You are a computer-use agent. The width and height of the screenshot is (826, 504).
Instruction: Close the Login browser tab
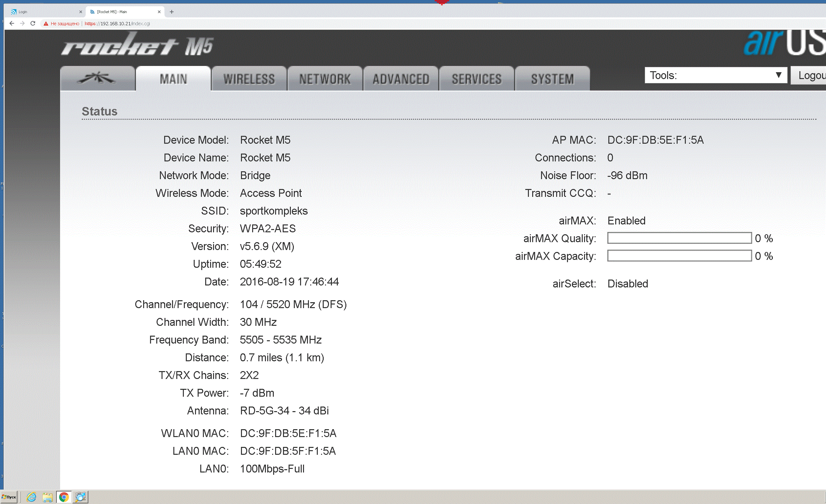coord(80,12)
